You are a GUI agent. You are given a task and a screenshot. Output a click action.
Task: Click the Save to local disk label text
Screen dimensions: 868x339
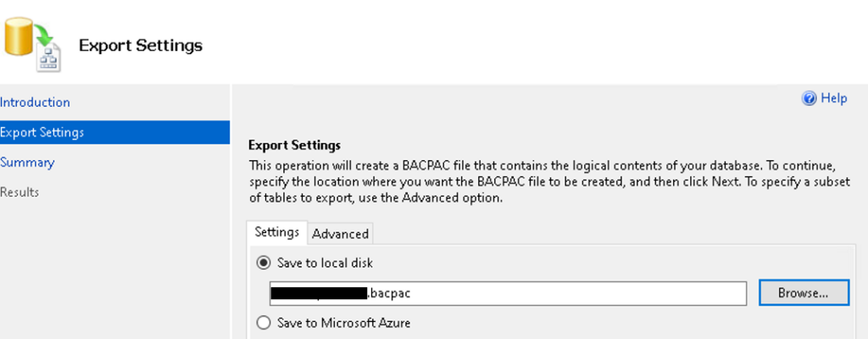coord(325,263)
